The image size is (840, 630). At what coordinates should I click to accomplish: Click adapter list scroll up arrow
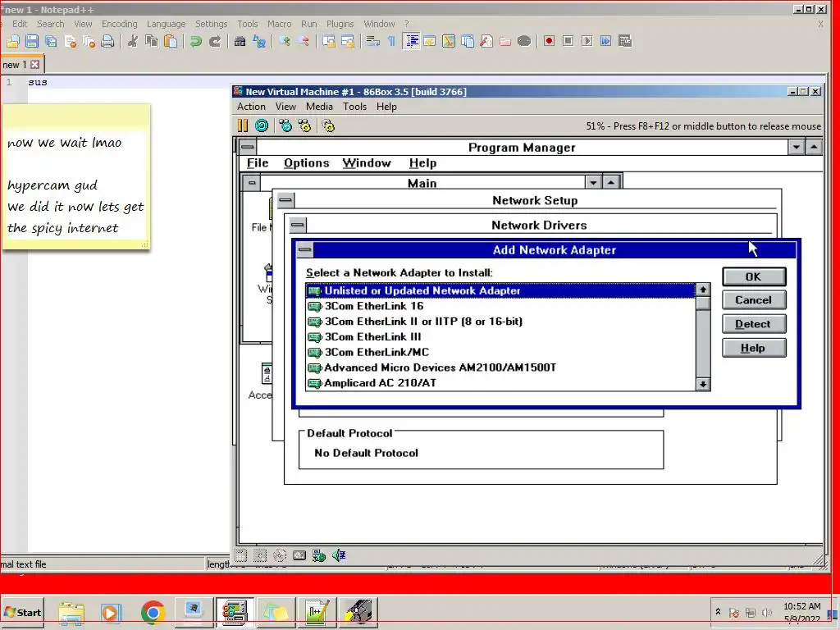[x=703, y=290]
